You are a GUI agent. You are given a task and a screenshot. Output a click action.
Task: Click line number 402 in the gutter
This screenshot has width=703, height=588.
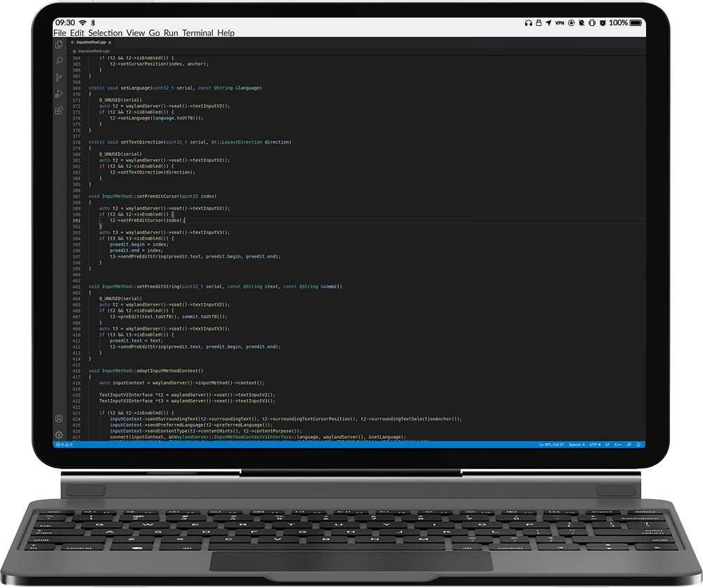point(77,287)
